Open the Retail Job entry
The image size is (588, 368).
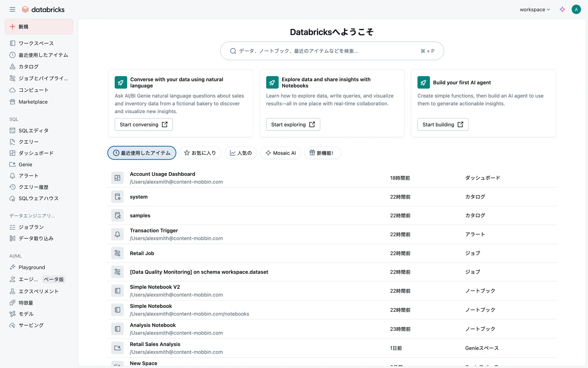142,253
